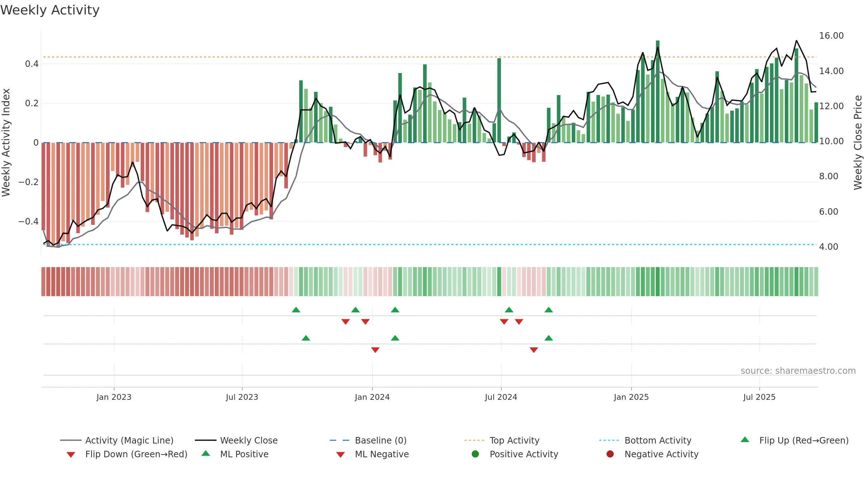868x488 pixels.
Task: Click the top row Flip Up marker in Sep 2024
Action: 549,310
